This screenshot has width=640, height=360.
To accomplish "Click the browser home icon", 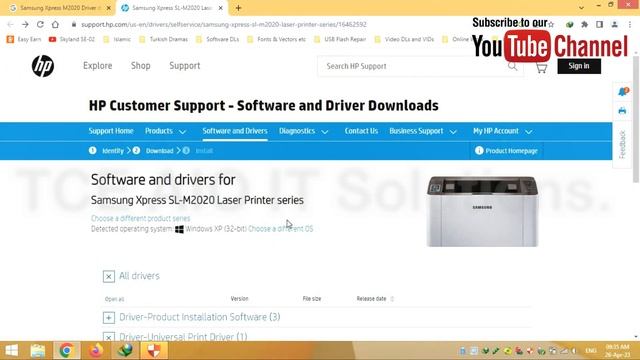I will click(55, 24).
